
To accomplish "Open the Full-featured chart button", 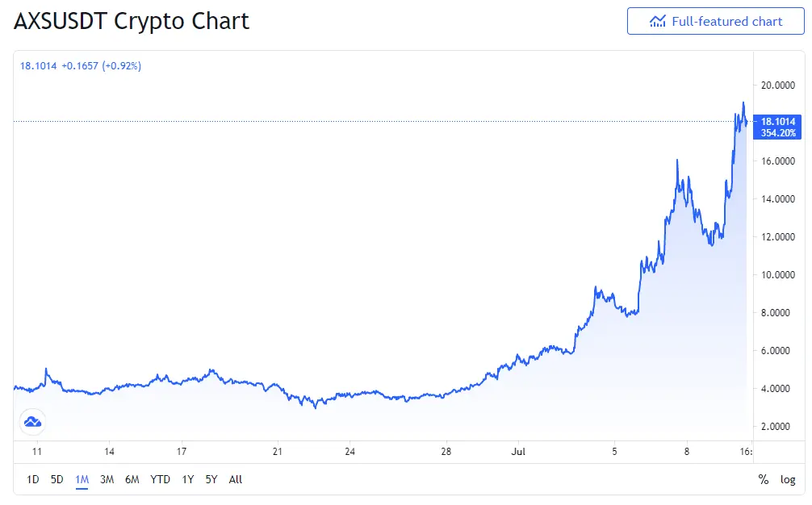I will [715, 21].
